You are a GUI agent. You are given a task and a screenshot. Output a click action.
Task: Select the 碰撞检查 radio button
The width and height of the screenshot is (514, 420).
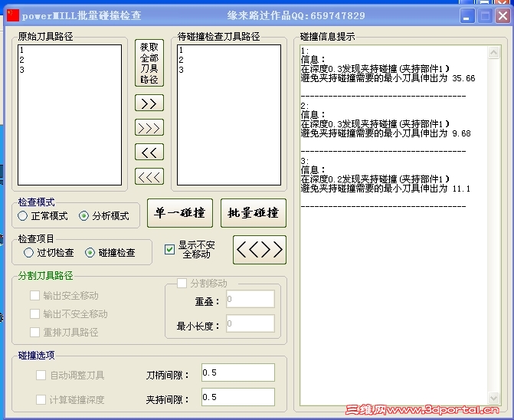[x=90, y=252]
